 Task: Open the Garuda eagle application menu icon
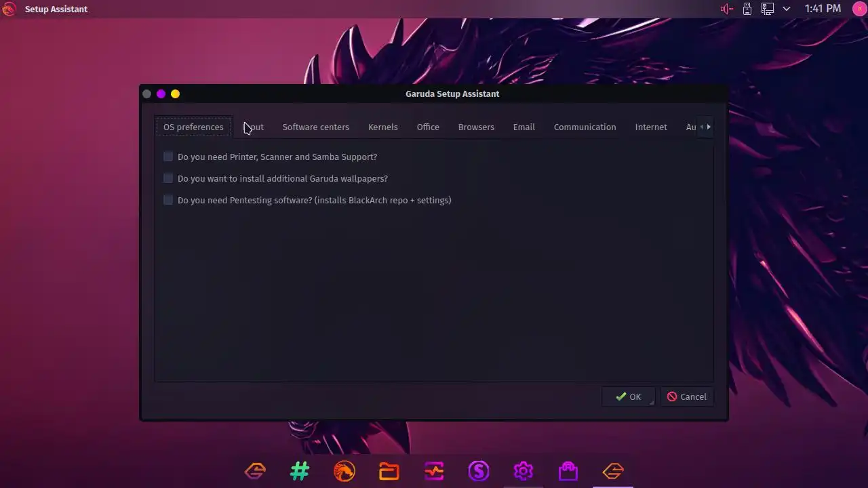tap(9, 9)
